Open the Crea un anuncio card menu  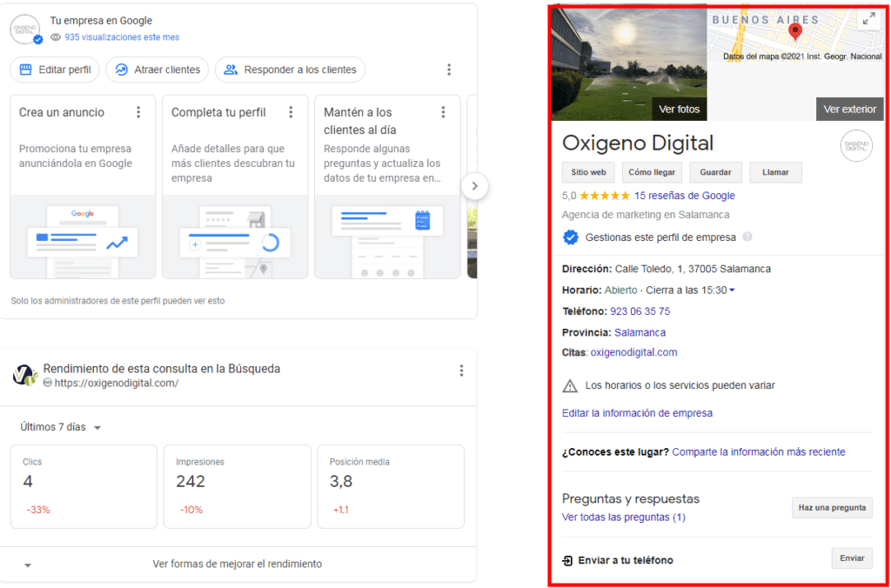138,112
